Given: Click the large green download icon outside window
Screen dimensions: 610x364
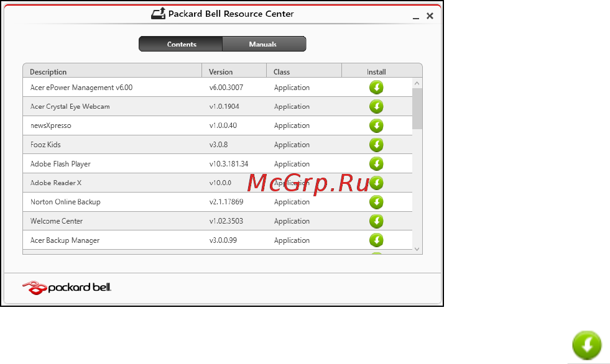Looking at the screenshot, I should click(x=586, y=345).
